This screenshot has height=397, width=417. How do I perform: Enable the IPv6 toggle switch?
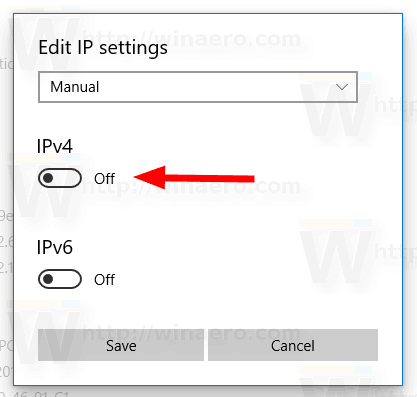coord(60,279)
